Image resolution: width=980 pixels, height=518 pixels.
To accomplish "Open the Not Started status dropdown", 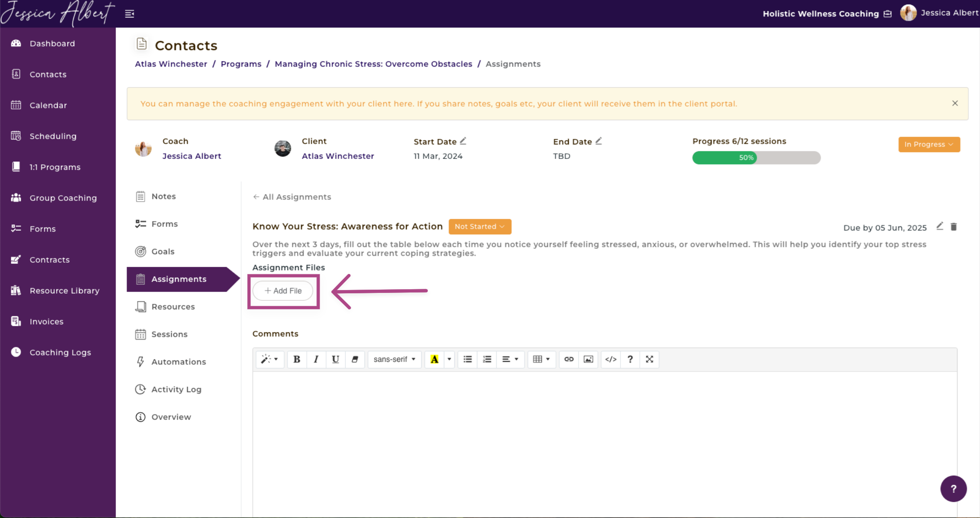I will [x=480, y=226].
